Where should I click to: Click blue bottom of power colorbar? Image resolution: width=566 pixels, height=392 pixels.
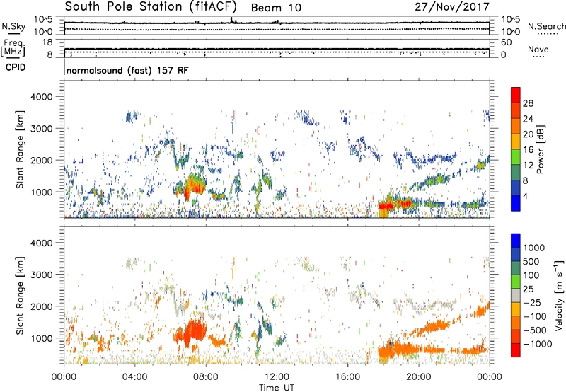(x=516, y=203)
